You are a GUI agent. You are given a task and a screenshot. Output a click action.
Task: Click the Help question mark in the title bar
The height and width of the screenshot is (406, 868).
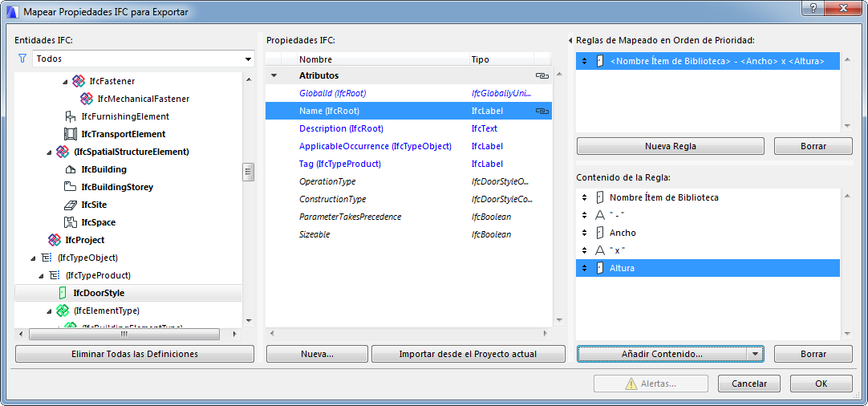point(813,7)
